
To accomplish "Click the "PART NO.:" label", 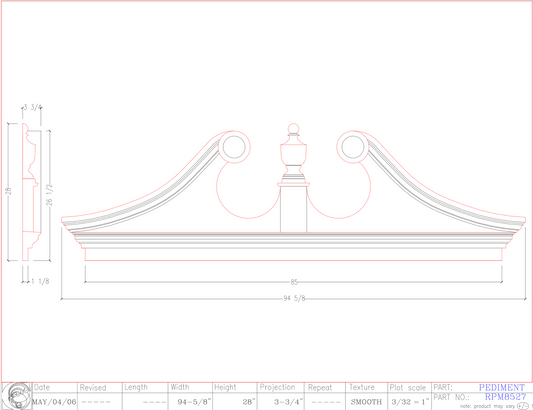I will [x=451, y=397].
